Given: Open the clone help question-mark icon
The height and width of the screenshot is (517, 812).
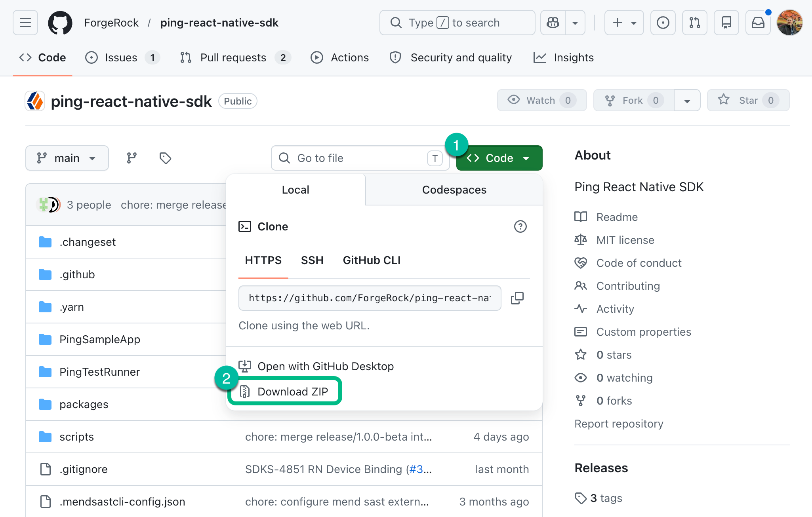Looking at the screenshot, I should [x=520, y=226].
